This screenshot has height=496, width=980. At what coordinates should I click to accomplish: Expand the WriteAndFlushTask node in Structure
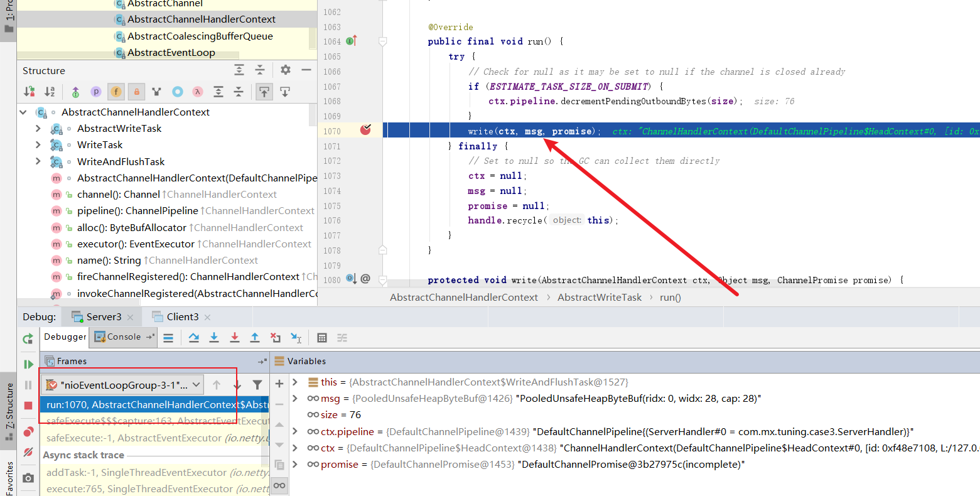(x=38, y=161)
